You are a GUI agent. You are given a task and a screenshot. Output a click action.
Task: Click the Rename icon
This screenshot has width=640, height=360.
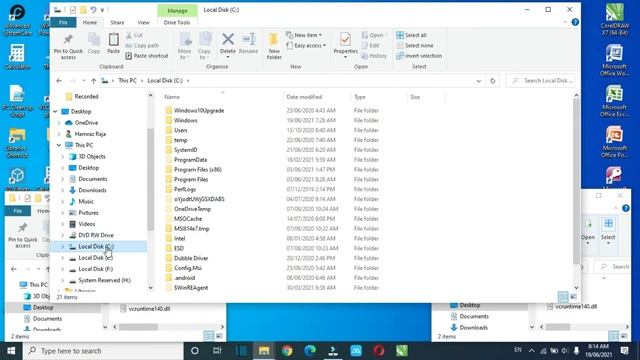(248, 43)
